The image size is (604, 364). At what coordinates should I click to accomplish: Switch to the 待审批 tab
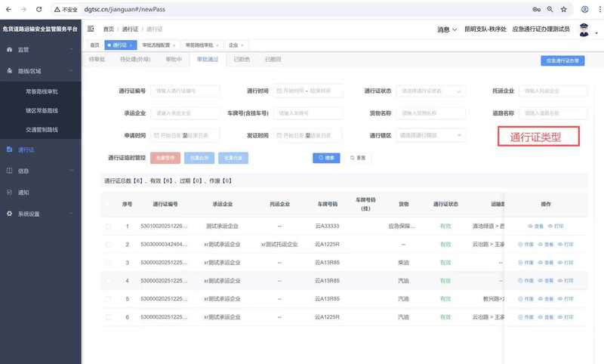click(97, 59)
